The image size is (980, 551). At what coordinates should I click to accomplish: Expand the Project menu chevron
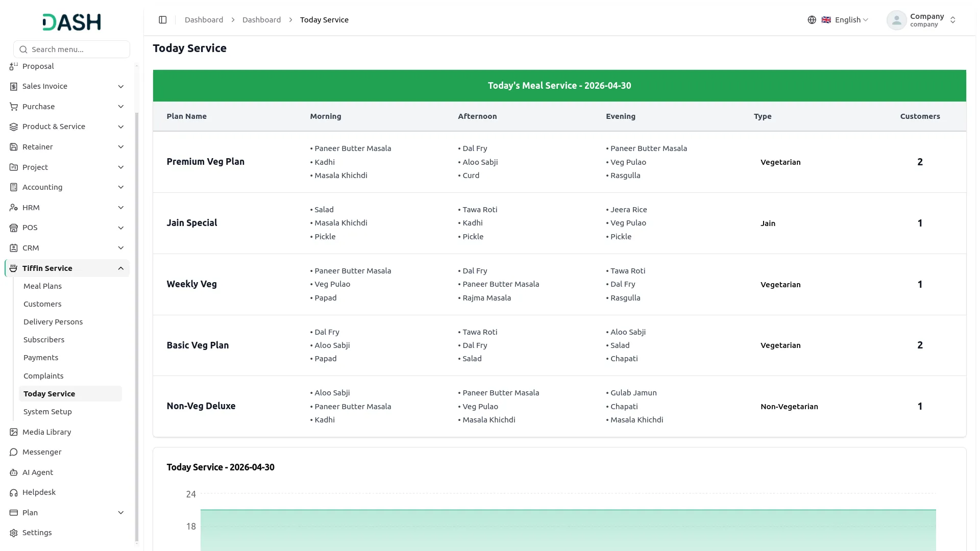point(121,167)
